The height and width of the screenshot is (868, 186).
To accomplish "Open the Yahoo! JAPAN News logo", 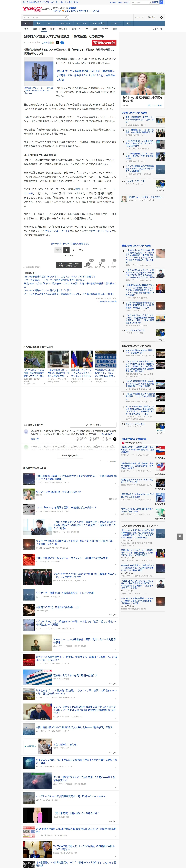I will click(37, 9).
